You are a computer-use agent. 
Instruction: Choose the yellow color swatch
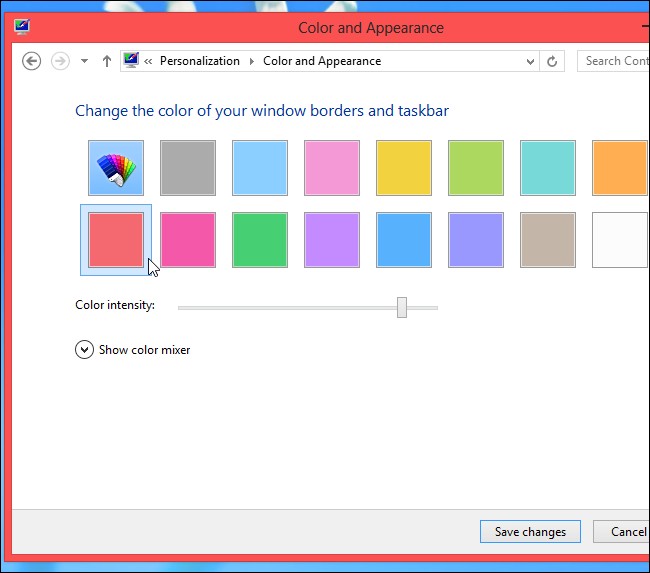404,168
